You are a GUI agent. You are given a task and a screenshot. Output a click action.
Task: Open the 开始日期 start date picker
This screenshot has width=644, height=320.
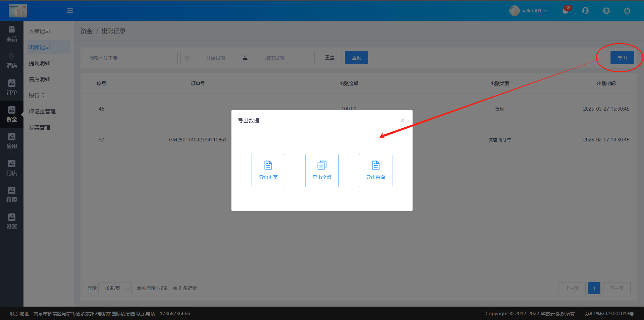215,58
